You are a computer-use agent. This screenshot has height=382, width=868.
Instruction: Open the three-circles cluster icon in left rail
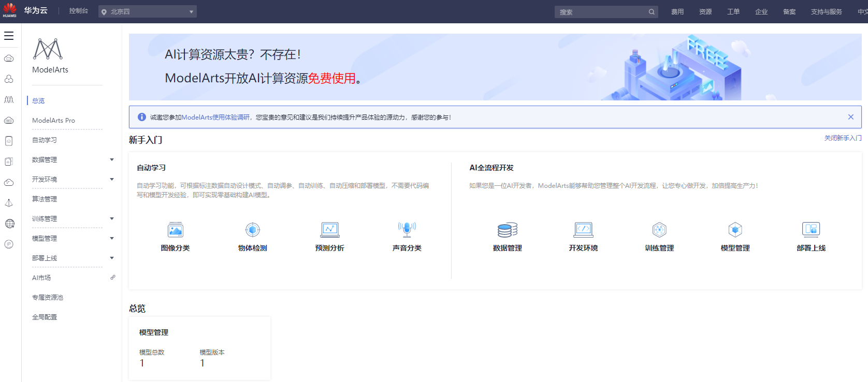pos(9,79)
